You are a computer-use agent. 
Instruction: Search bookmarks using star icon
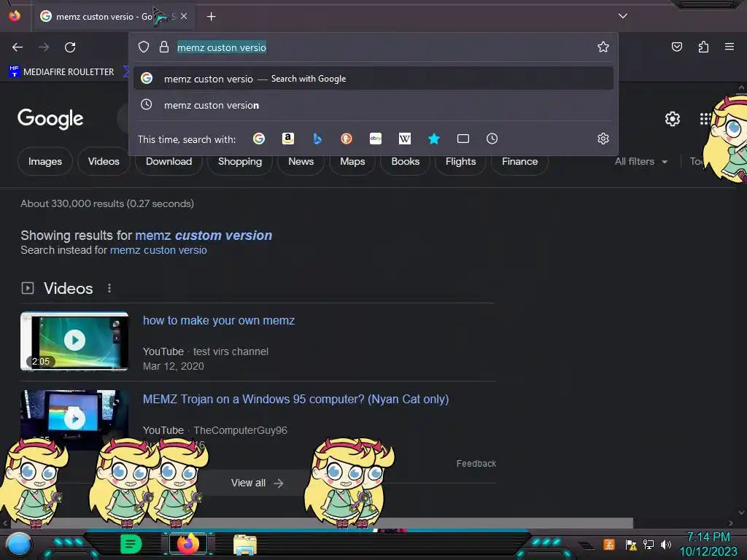tap(433, 139)
